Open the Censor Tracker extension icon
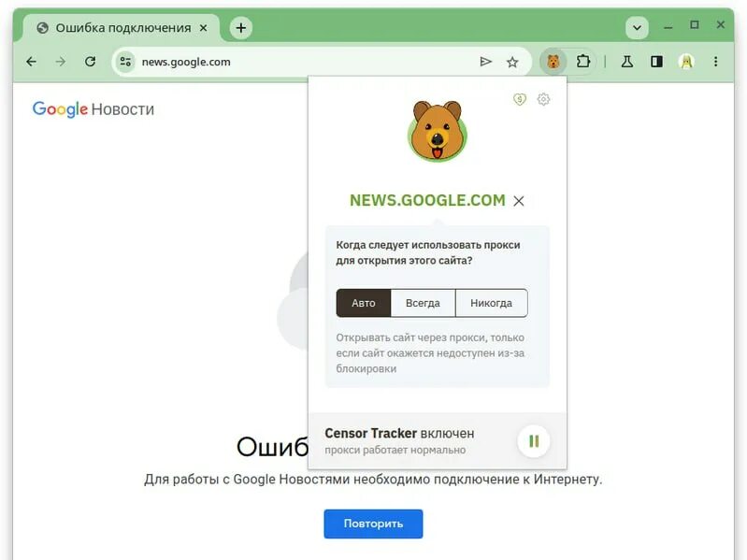The width and height of the screenshot is (747, 560). tap(553, 62)
